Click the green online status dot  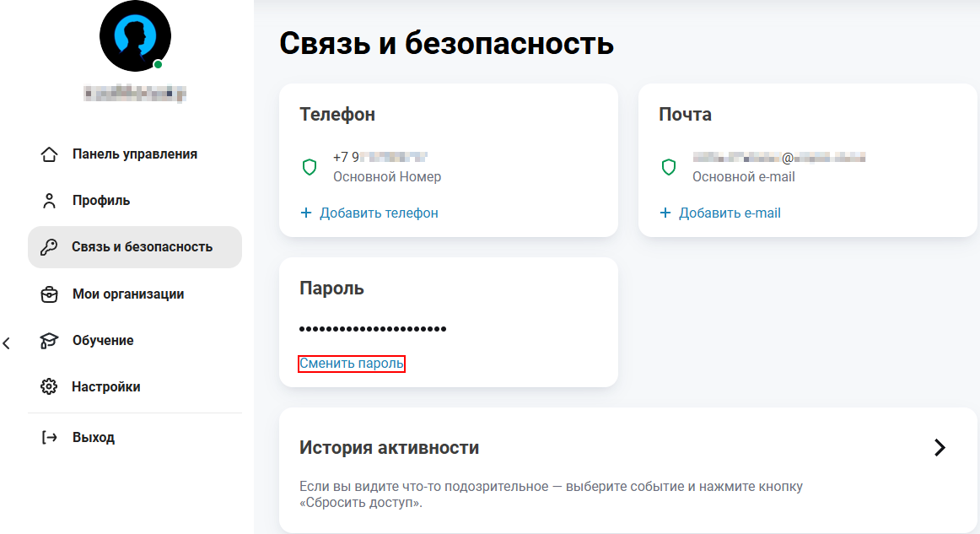point(158,64)
